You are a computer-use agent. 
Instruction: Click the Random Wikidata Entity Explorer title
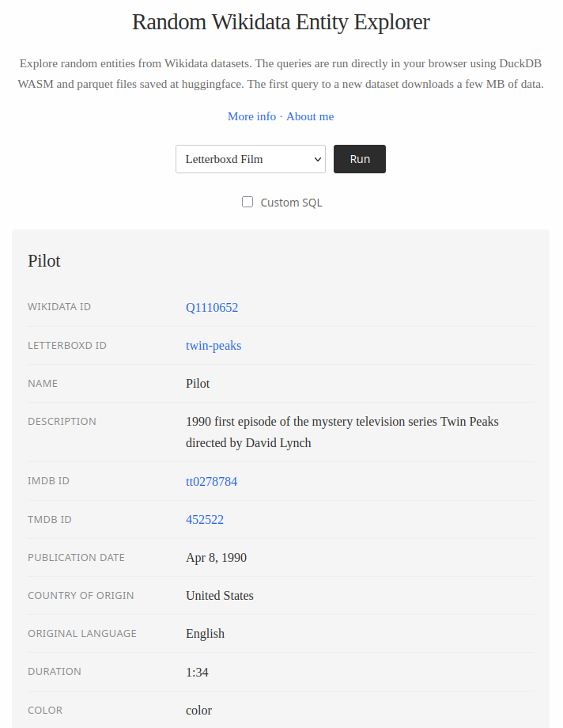281,22
